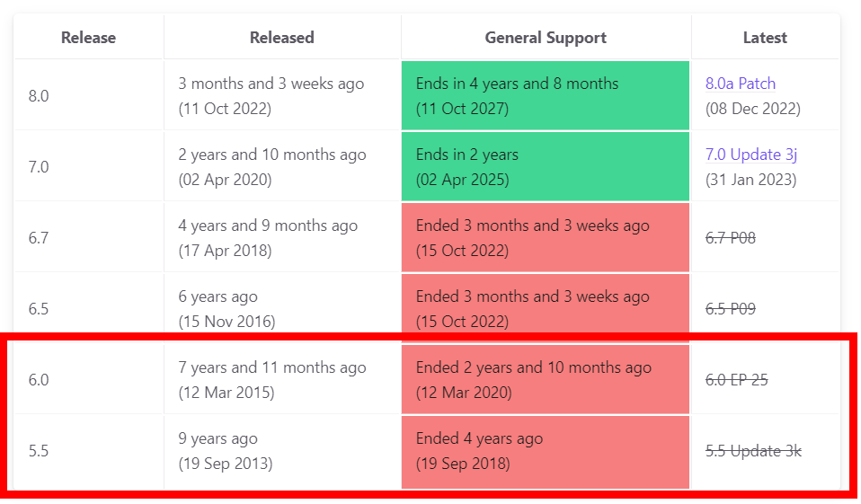861x504 pixels.
Task: Click the Latest column header
Action: click(x=764, y=38)
